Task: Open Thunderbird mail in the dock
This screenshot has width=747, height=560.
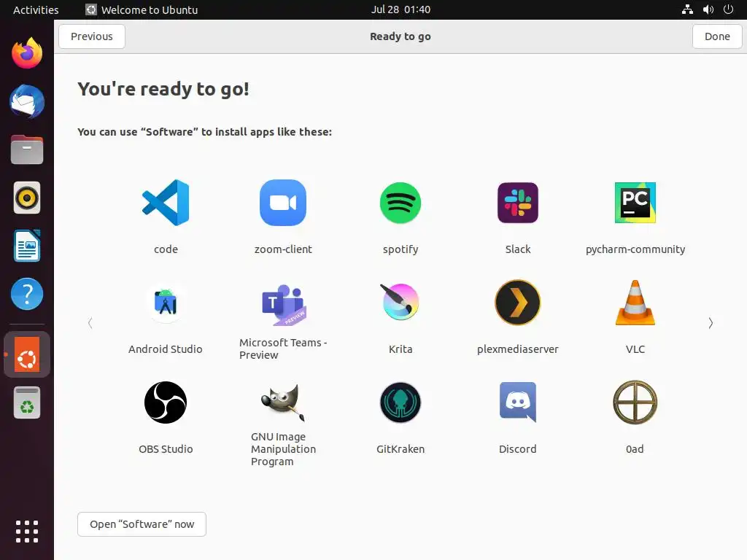Action: [27, 102]
